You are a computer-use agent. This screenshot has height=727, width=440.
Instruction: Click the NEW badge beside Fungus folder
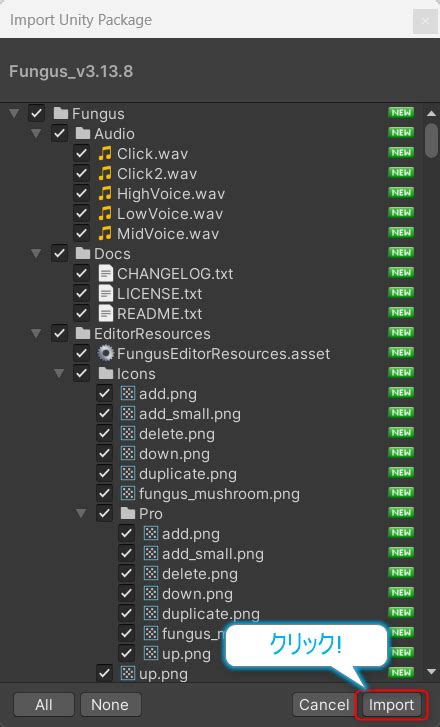[x=401, y=113]
